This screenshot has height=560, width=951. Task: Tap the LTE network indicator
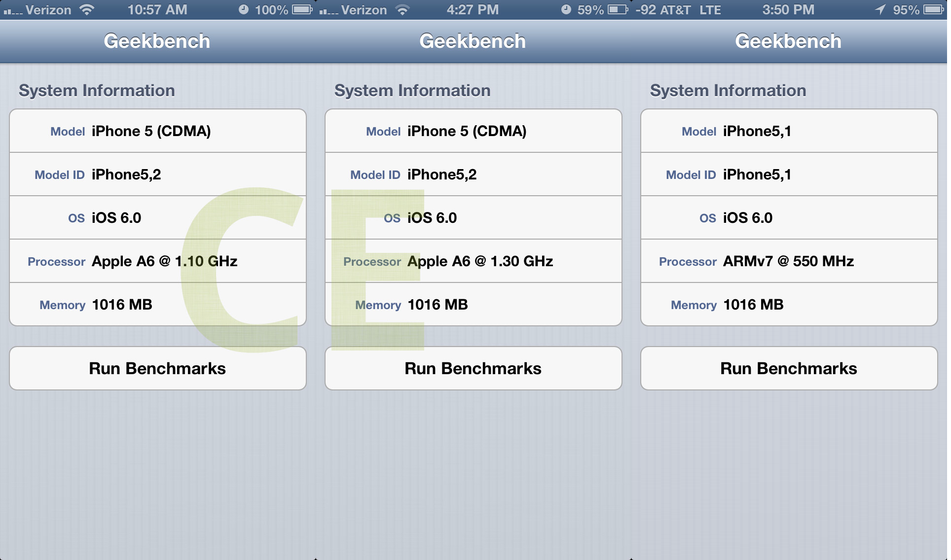point(710,10)
